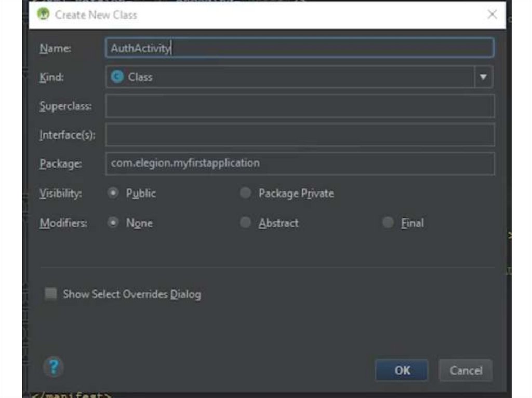This screenshot has width=532, height=398.
Task: Choose None modifier radio button
Action: (113, 223)
